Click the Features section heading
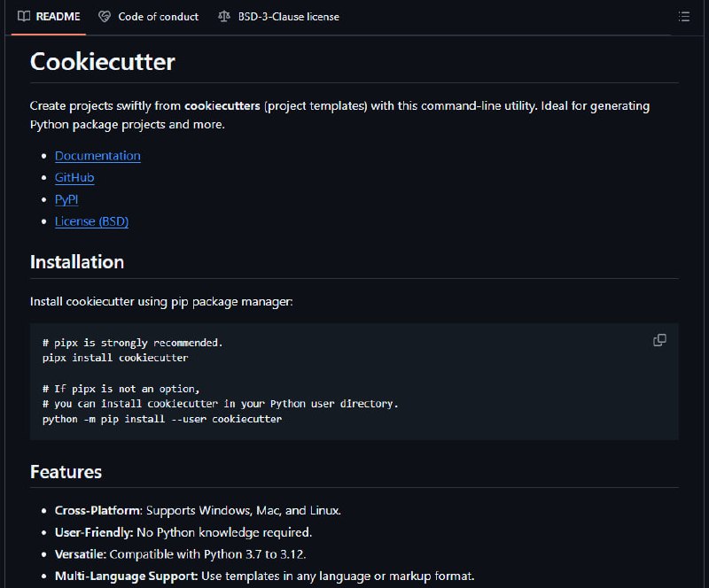 [x=66, y=472]
